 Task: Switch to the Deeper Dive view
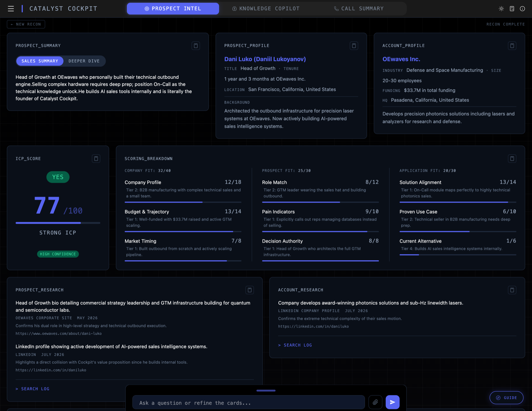pos(84,61)
